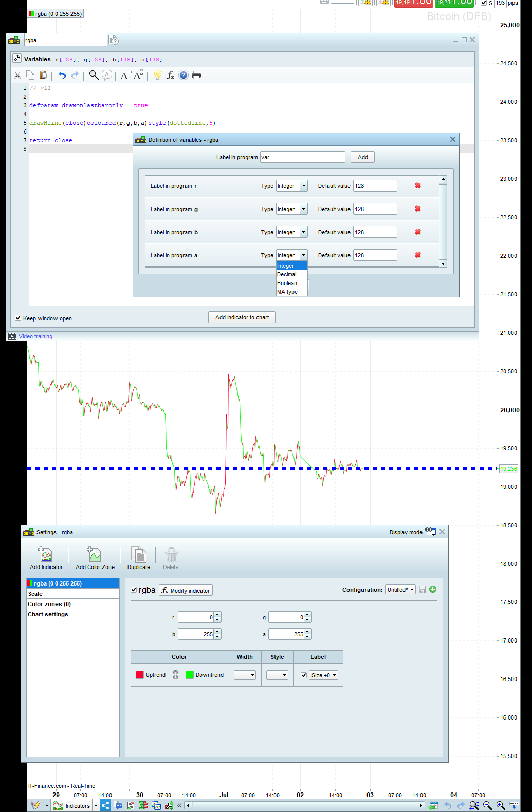
Task: Click Add indicator to chart button
Action: [242, 317]
